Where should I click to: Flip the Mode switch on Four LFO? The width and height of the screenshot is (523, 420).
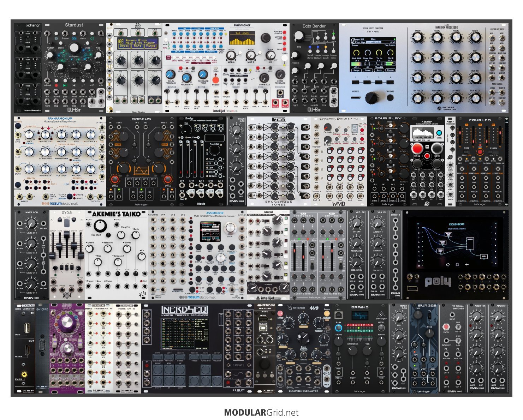pyautogui.click(x=466, y=152)
